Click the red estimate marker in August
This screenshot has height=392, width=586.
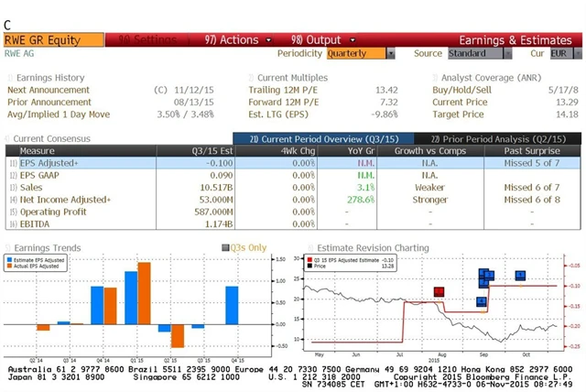(x=439, y=292)
